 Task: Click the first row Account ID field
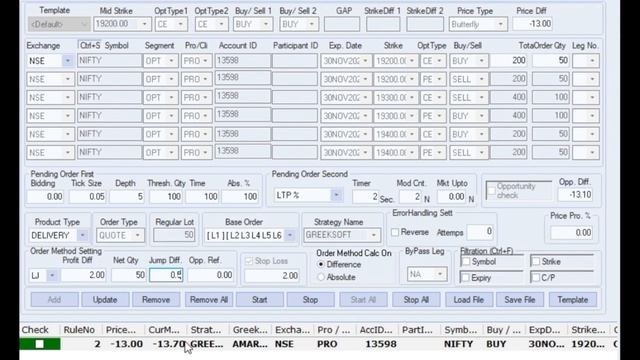coord(242,61)
